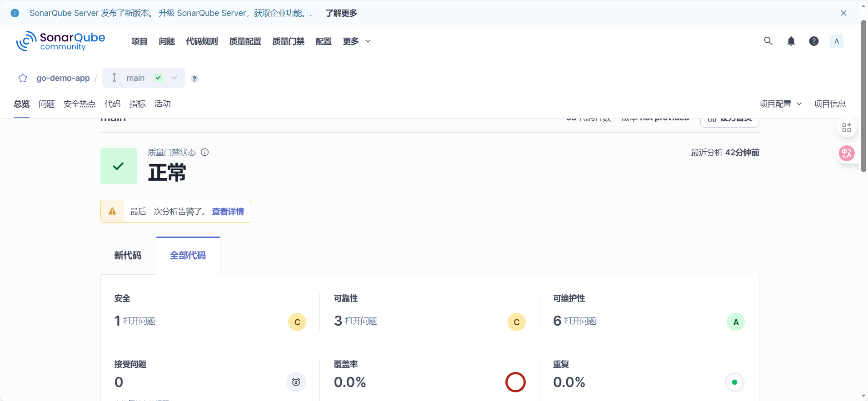The image size is (868, 401).
Task: Open the 项目配置 dropdown
Action: click(x=780, y=104)
